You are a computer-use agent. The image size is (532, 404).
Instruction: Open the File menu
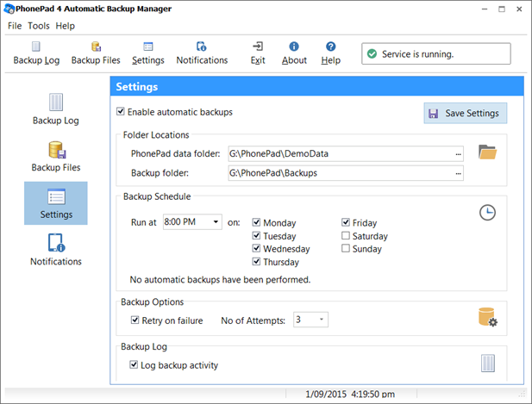[15, 26]
